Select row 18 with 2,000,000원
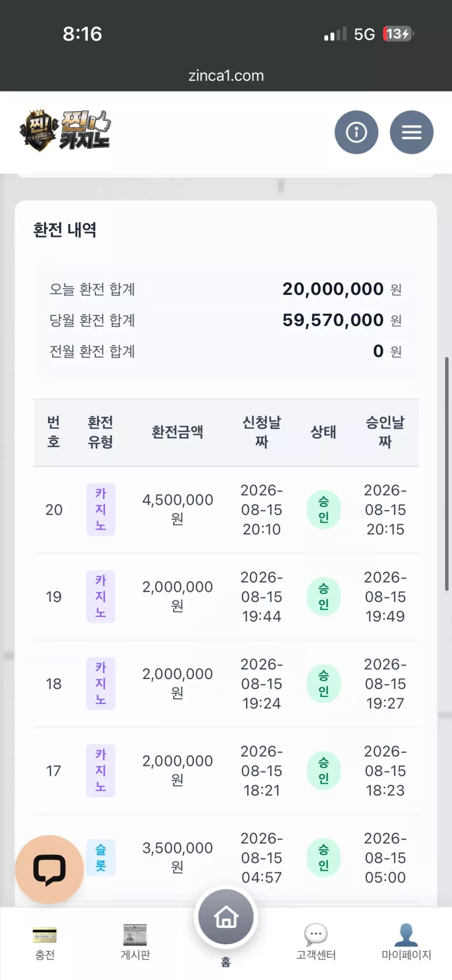Image resolution: width=452 pixels, height=980 pixels. tap(226, 684)
